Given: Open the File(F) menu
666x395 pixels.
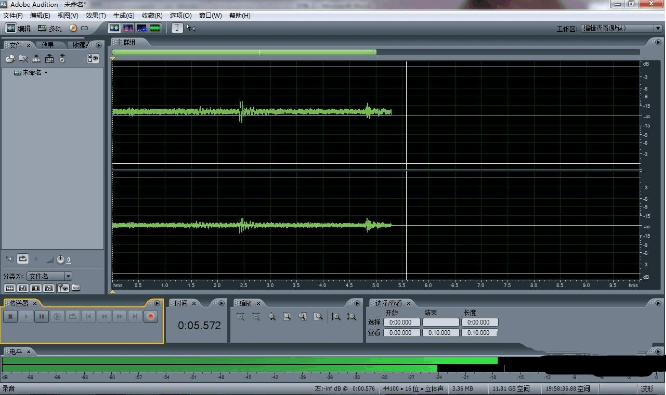Looking at the screenshot, I should click(13, 15).
